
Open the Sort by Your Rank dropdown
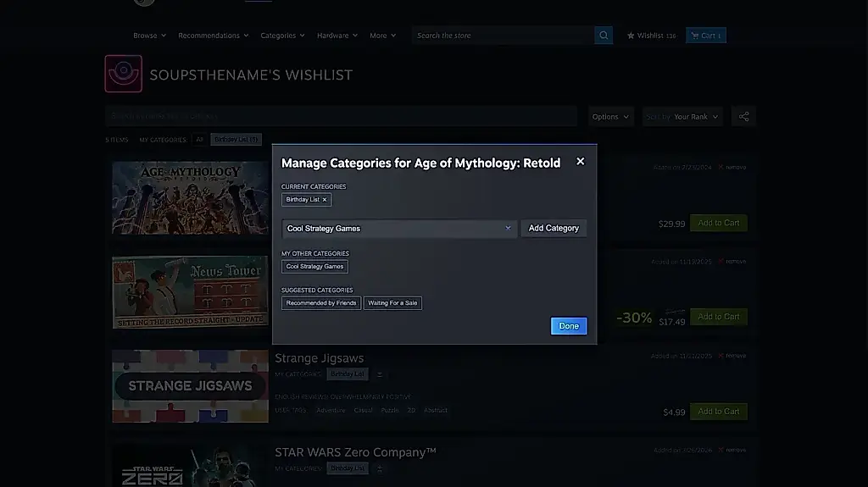point(682,117)
